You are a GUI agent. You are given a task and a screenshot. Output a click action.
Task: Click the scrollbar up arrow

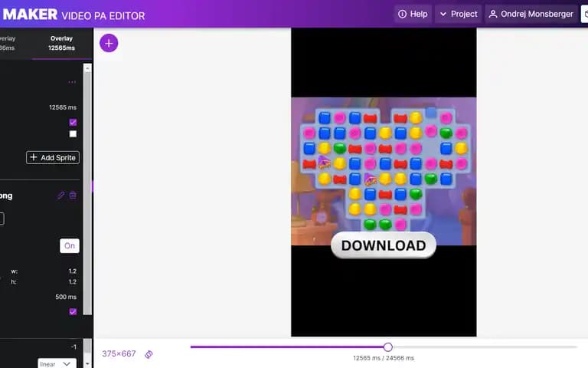(87, 68)
